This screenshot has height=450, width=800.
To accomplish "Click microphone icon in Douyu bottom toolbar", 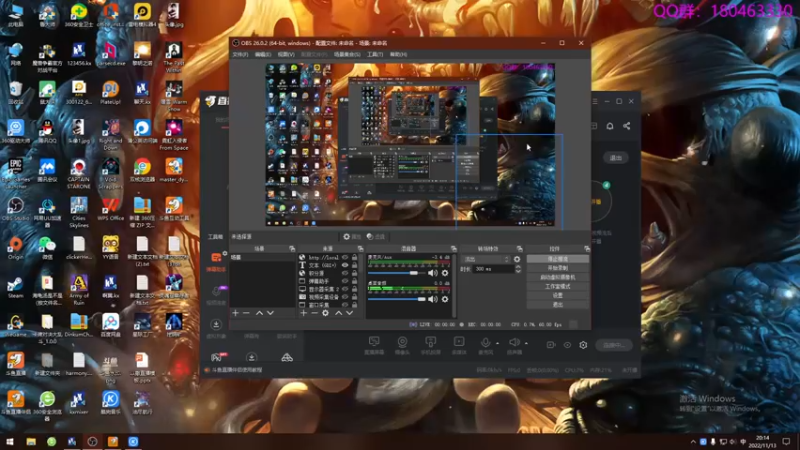I will pos(485,342).
